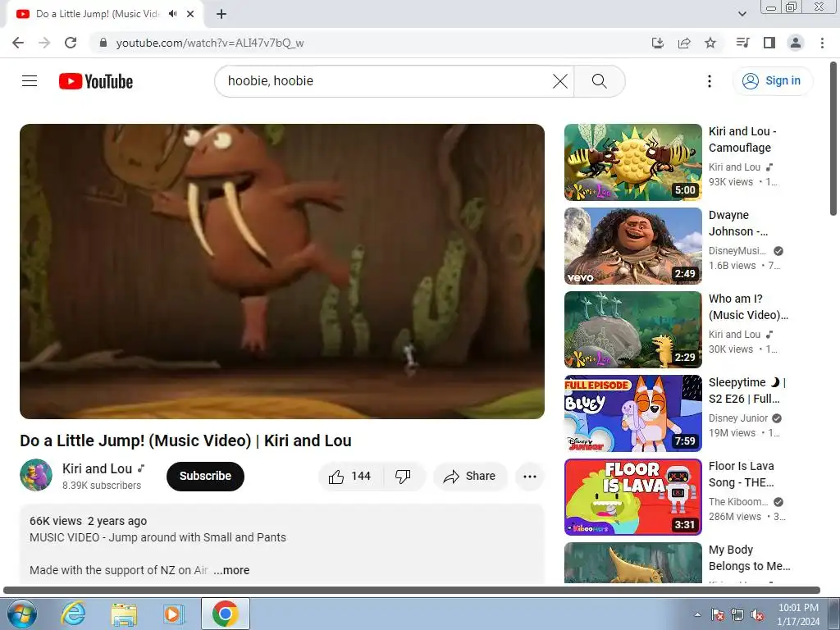Click the network tray icon

point(737,614)
